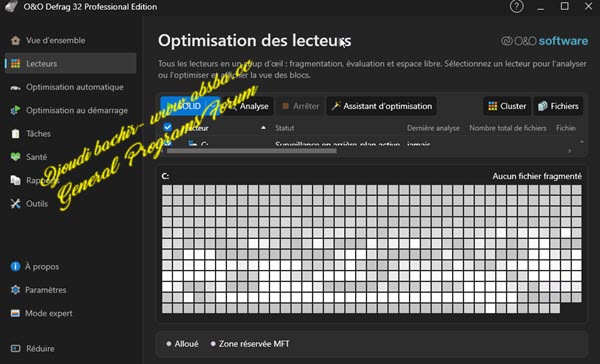The height and width of the screenshot is (364, 600).
Task: Click the O&O Defrag title bar logo
Action: coord(11,7)
